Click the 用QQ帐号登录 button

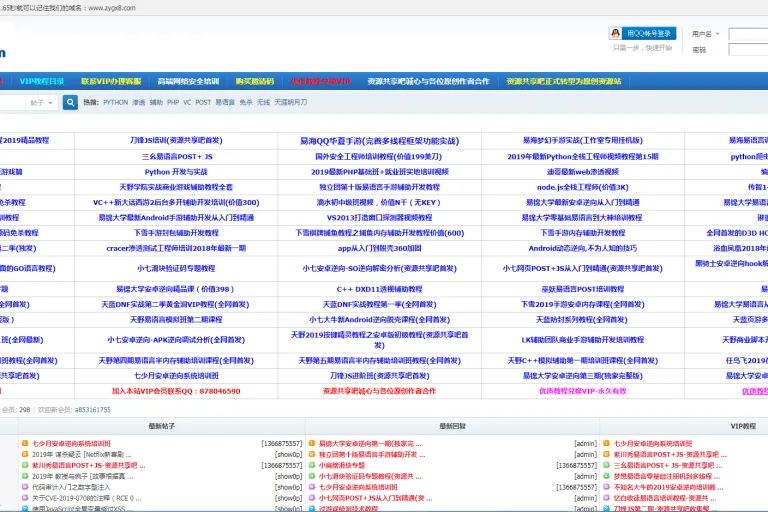point(643,33)
